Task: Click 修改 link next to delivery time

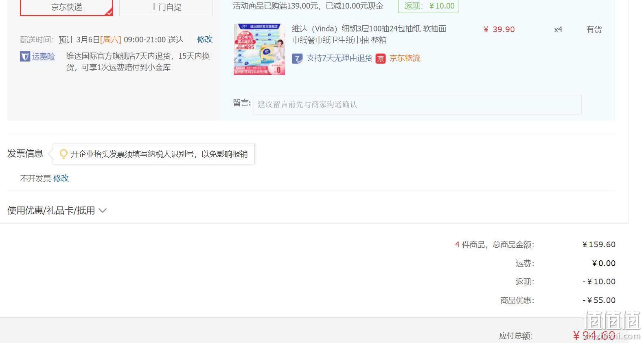Action: pos(205,40)
